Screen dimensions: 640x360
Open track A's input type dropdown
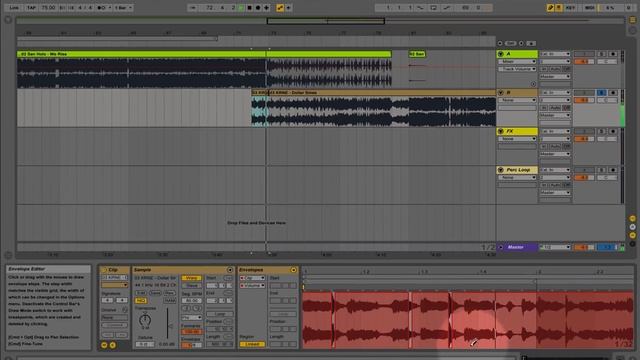(555, 54)
